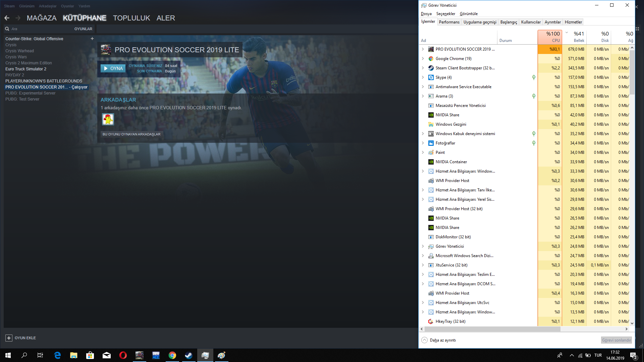This screenshot has width=644, height=362.
Task: Click the Paint process icon in Task Manager
Action: [x=431, y=153]
